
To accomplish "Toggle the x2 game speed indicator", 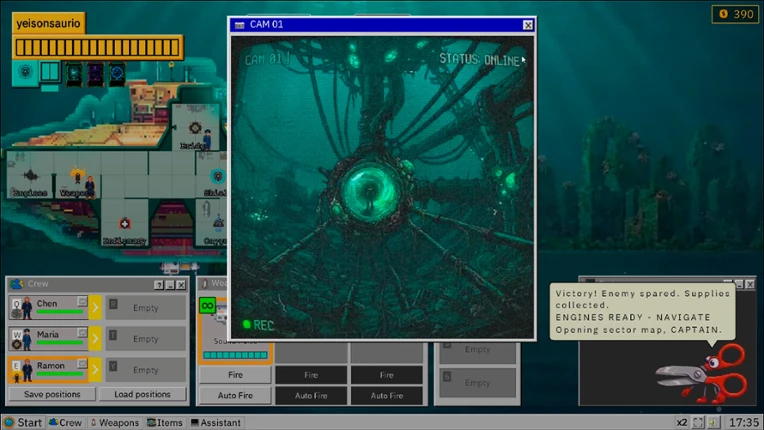I will click(x=682, y=422).
